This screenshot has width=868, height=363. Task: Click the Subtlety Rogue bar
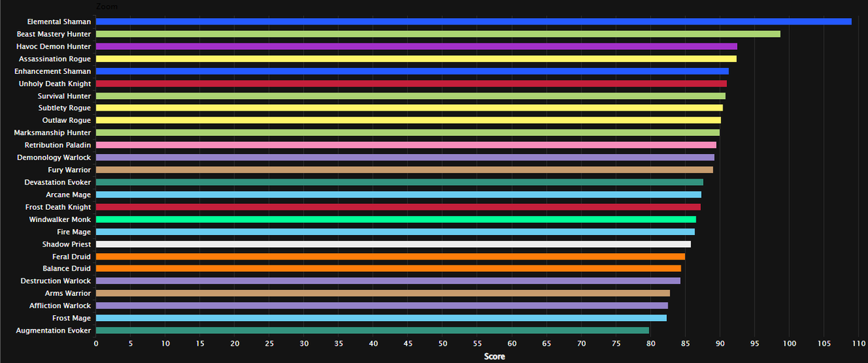coord(409,108)
